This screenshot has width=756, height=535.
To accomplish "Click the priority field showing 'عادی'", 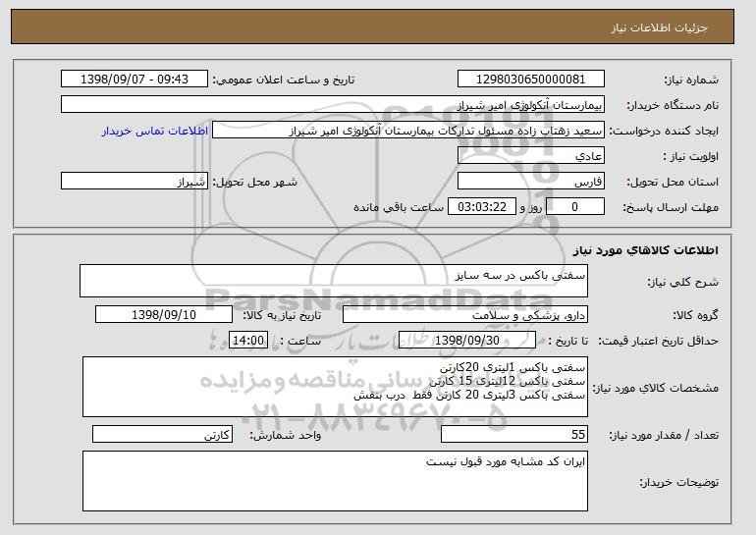I will [531, 156].
